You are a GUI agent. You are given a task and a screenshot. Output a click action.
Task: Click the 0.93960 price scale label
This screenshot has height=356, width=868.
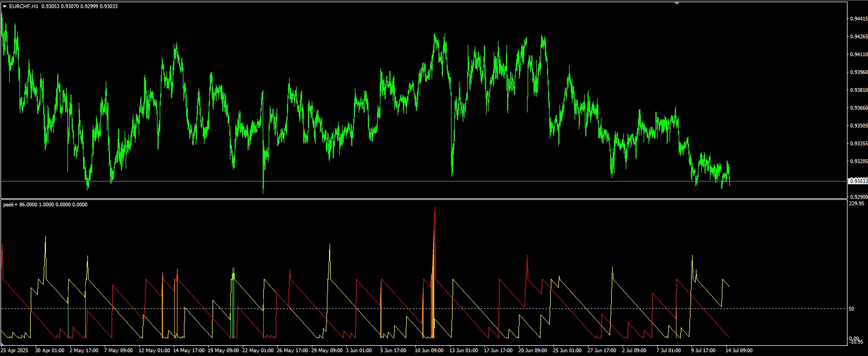click(858, 72)
